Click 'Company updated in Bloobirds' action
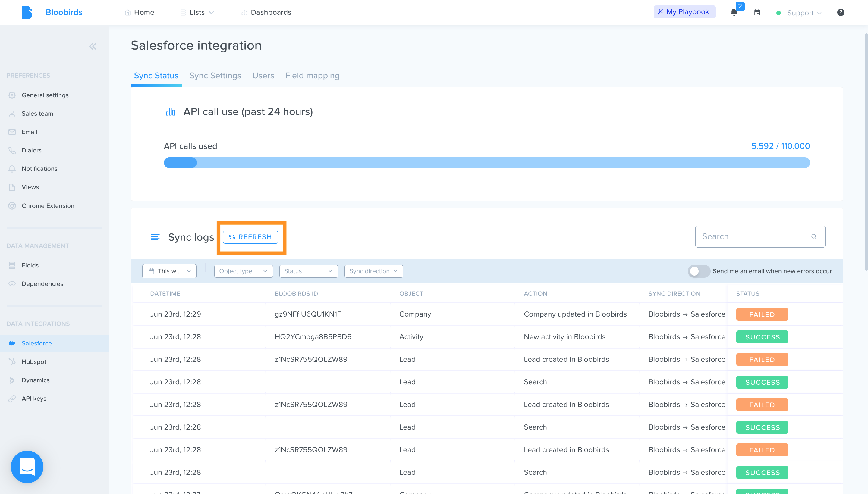 click(575, 314)
